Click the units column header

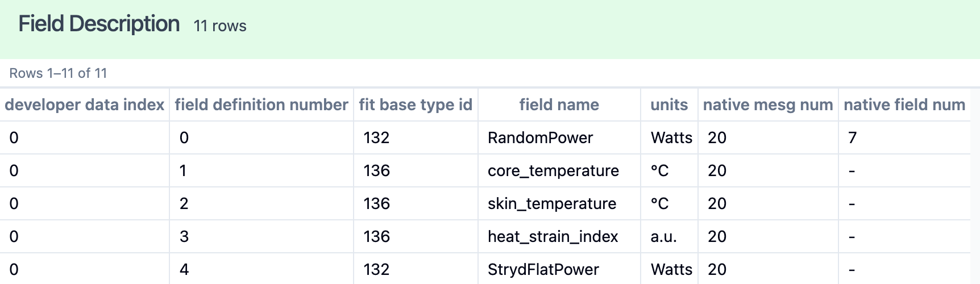click(669, 105)
